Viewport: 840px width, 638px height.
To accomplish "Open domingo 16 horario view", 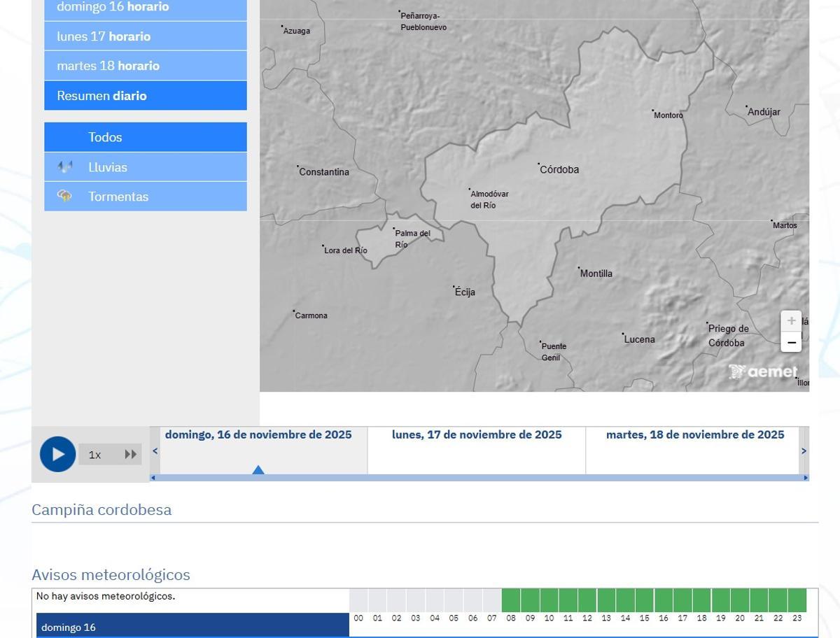I will point(146,7).
